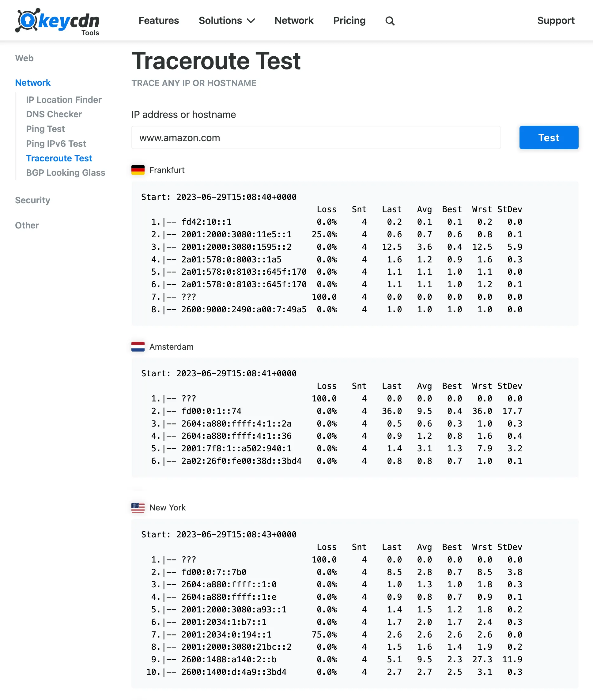Image resolution: width=593 pixels, height=700 pixels.
Task: Open the BGP Looking Glass tool
Action: tap(66, 173)
